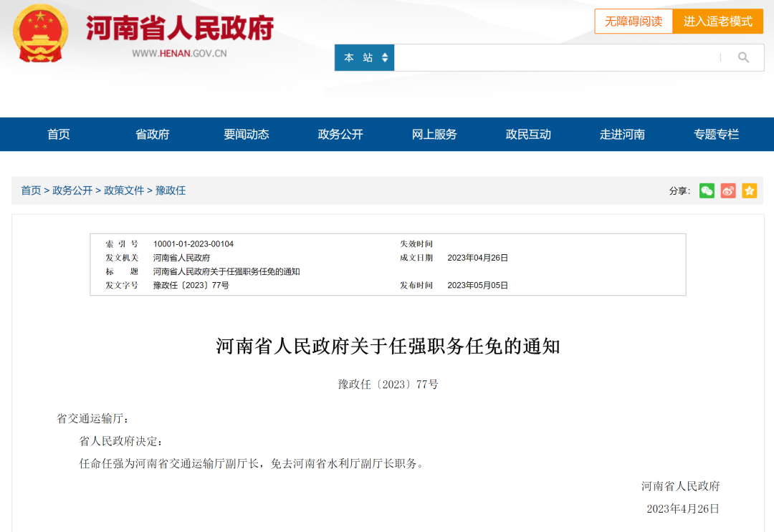774x532 pixels.
Task: Open the 首页 navigation menu item
Action: coord(58,134)
